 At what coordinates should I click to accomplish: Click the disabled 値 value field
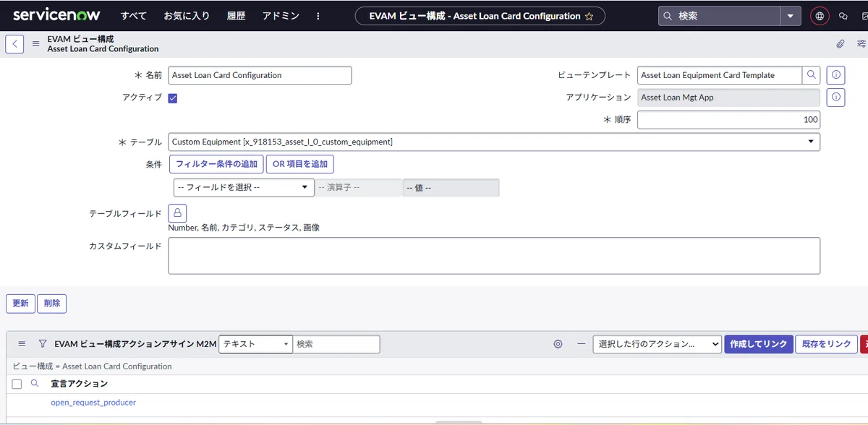[x=451, y=187]
